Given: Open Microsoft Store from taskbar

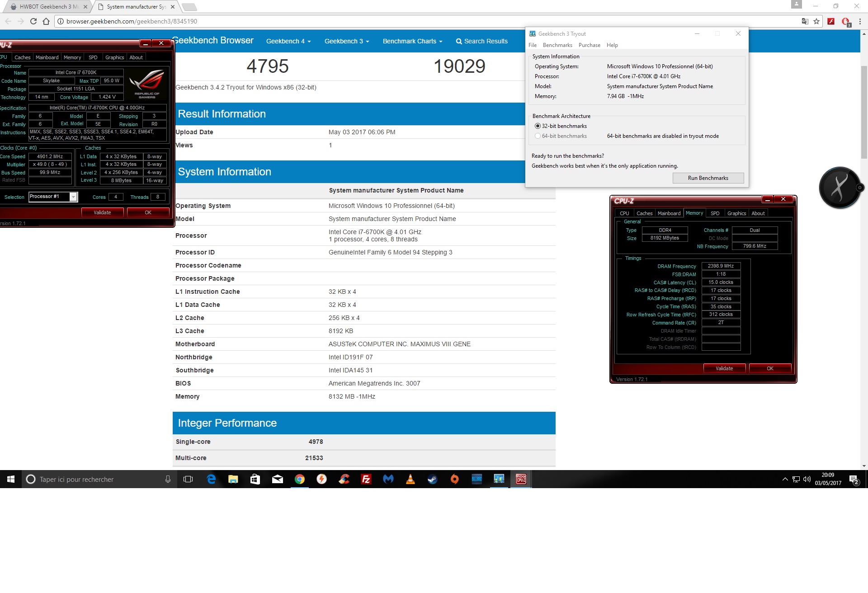Looking at the screenshot, I should pyautogui.click(x=255, y=479).
